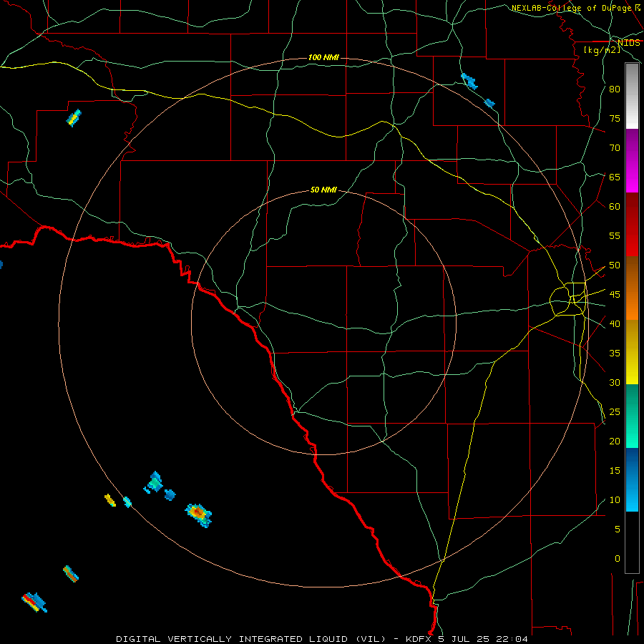Click the yellow segment of the VIL color bar
The width and height of the screenshot is (644, 644).
pyautogui.click(x=632, y=352)
